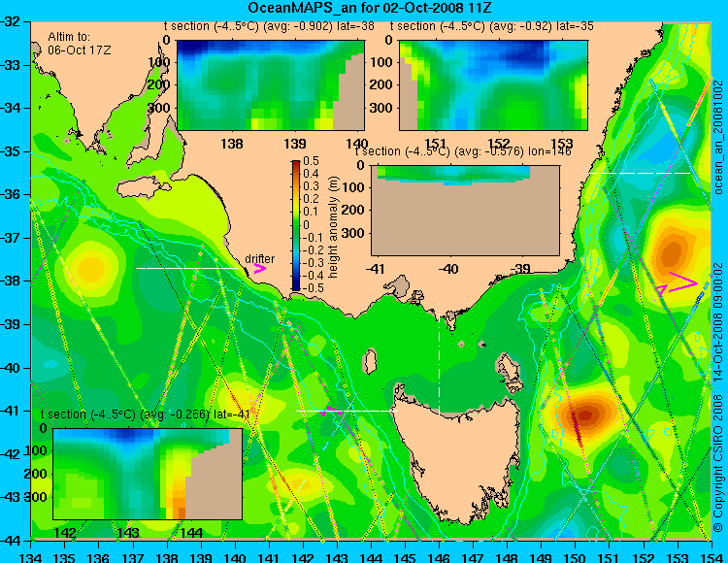Click the '14-Oct-2008 09:00:02' timestamp
728x563 pixels.
(x=718, y=321)
